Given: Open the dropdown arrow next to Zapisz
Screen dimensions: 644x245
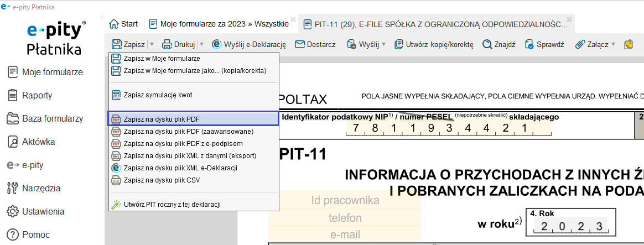Looking at the screenshot, I should 152,44.
